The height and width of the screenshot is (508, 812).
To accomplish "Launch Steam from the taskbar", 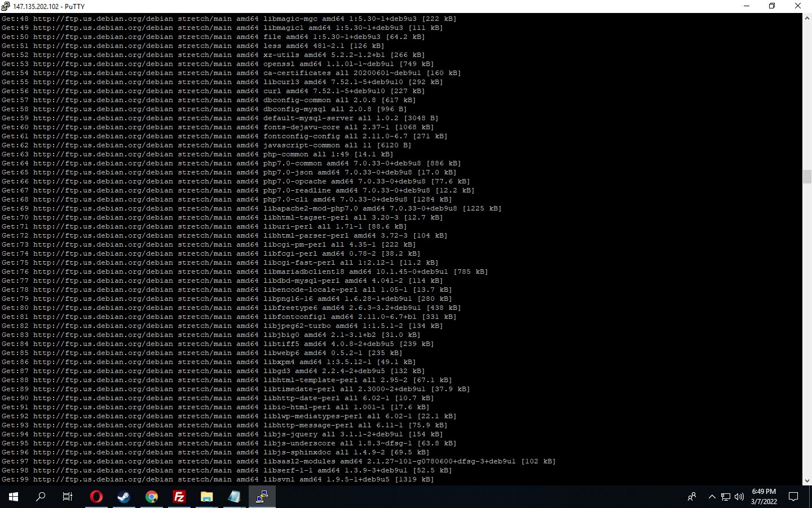I will coord(123,497).
